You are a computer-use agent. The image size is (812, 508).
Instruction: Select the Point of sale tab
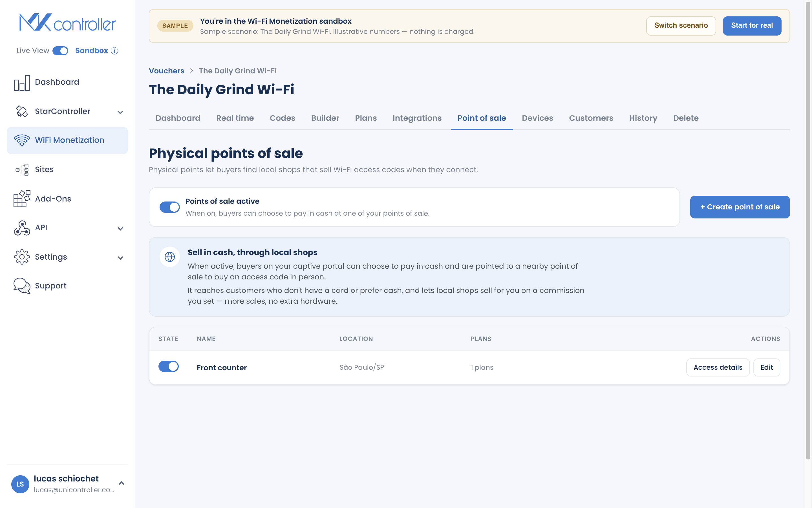[x=482, y=118]
